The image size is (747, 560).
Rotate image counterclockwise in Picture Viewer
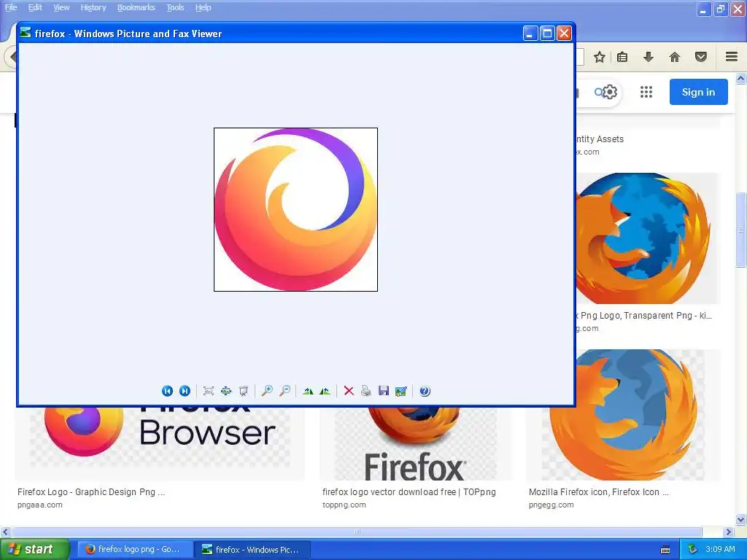pos(325,391)
